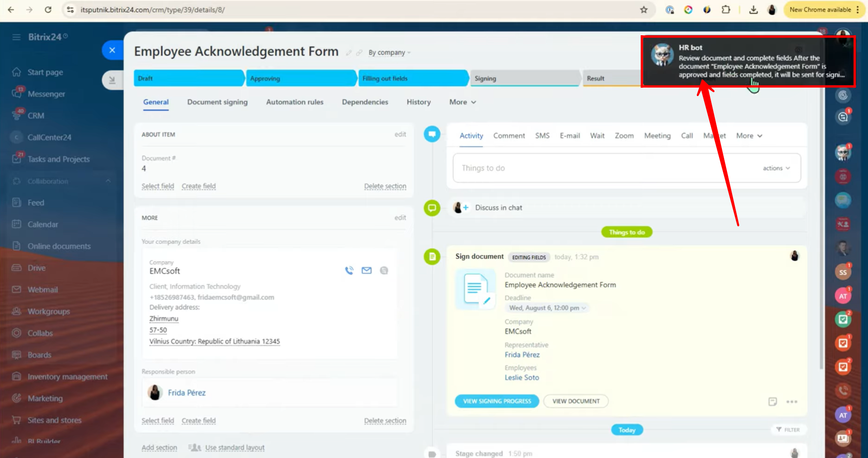868x458 pixels.
Task: Expand the More tabs dropdown
Action: (x=463, y=102)
